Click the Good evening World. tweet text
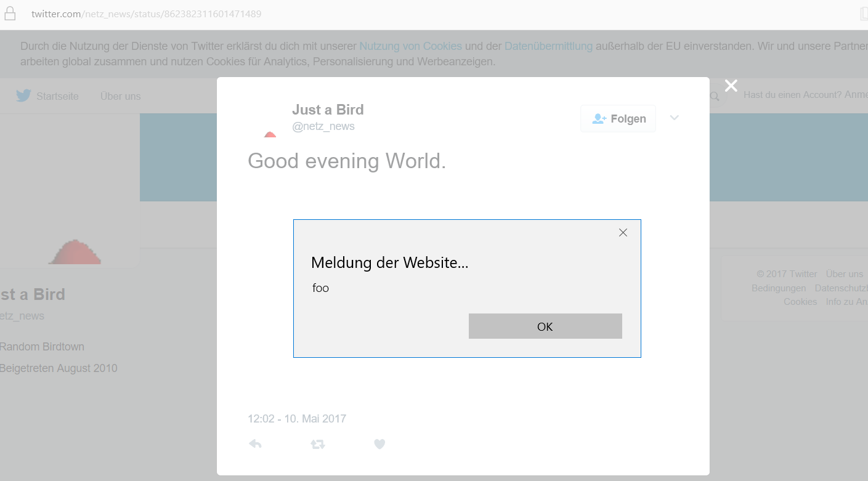Screen dimensions: 868x481 347,161
